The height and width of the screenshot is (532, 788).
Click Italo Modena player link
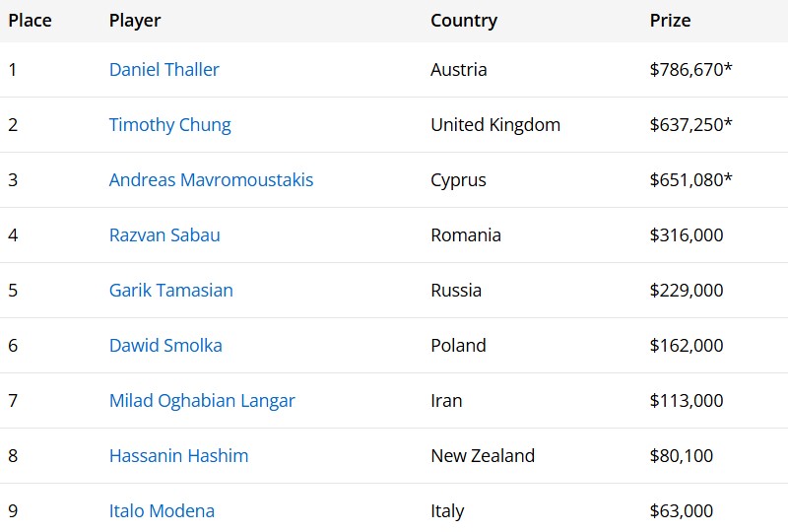pyautogui.click(x=162, y=511)
